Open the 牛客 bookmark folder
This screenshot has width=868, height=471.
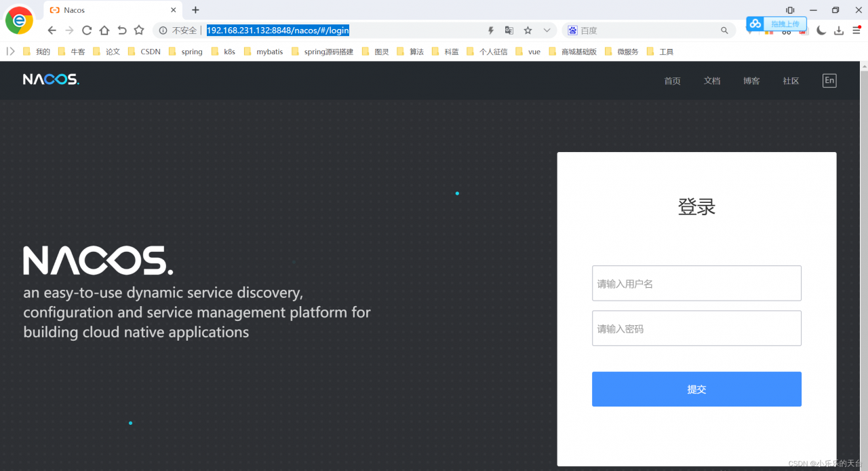(x=72, y=52)
